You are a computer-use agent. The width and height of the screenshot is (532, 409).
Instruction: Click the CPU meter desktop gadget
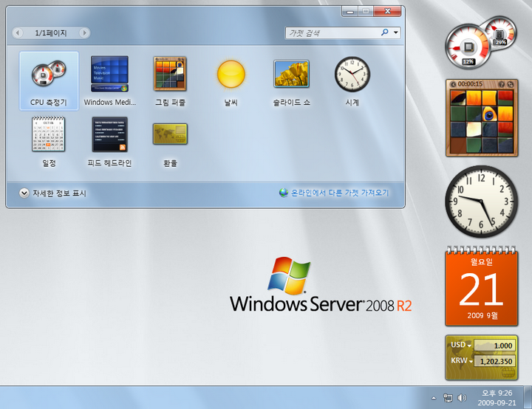tap(468, 47)
